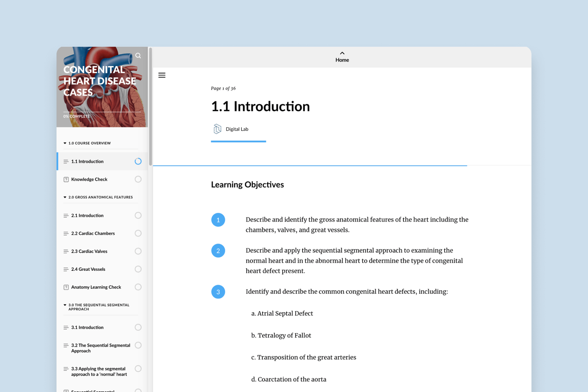Click the lesson icon beside 2.1 Introduction
This screenshot has height=392, width=588.
click(x=66, y=216)
